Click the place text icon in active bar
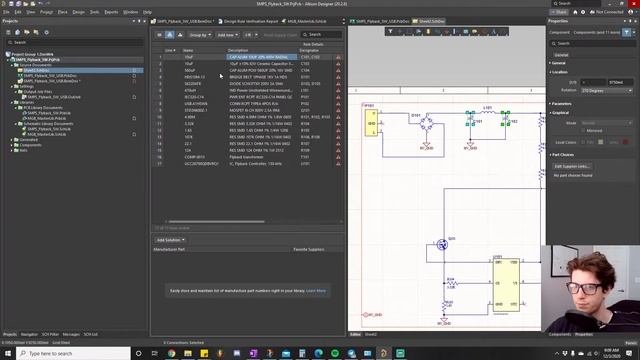The height and width of the screenshot is (360, 640). (493, 31)
